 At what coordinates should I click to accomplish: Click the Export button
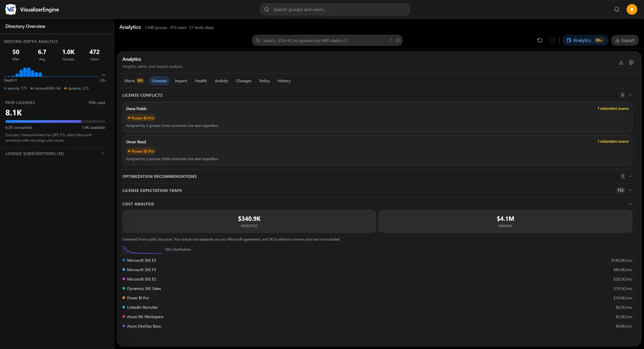pyautogui.click(x=625, y=40)
